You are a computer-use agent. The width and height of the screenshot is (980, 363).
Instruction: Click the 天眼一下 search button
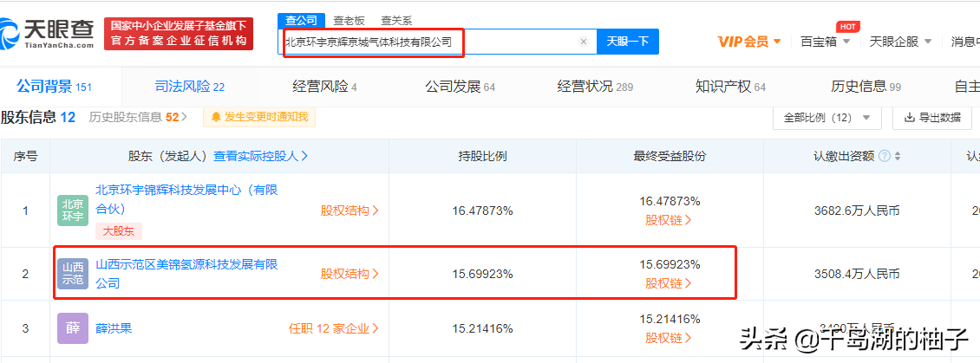click(x=627, y=42)
